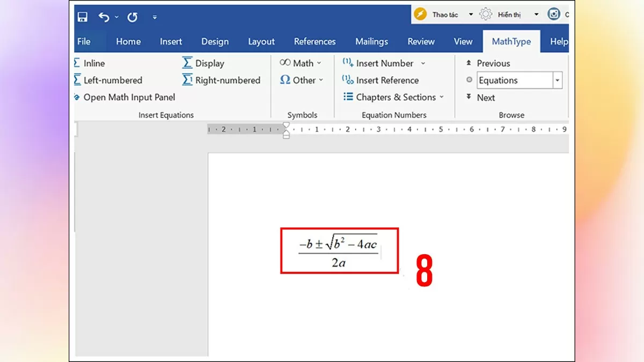Open the Insert Number dropdown arrow
Image resolution: width=644 pixels, height=362 pixels.
[x=423, y=63]
